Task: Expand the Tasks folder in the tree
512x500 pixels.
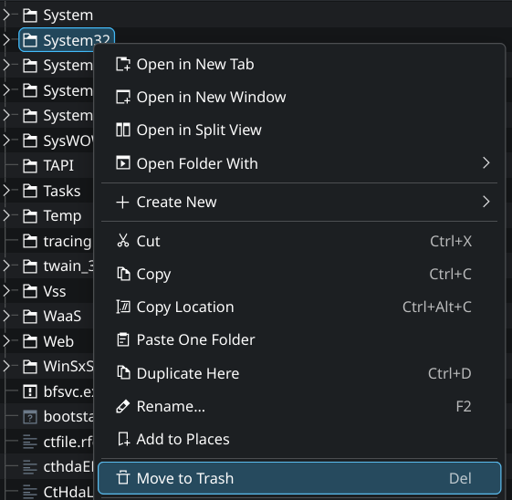Action: pos(6,191)
